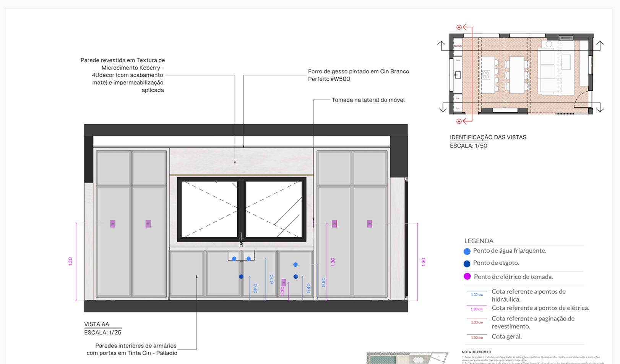620x364 pixels.
Task: Click the 'Ponto de elétrico de tomada.' legend text
Action: pyautogui.click(x=513, y=277)
